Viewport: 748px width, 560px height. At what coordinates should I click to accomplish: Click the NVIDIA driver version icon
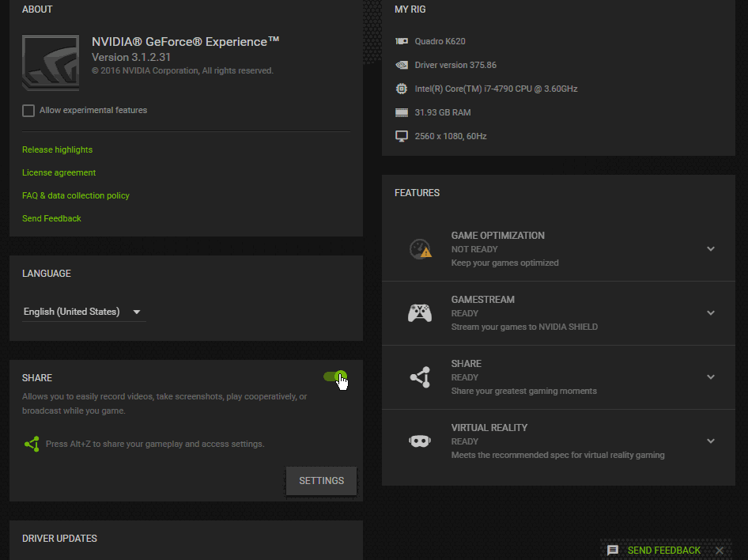coord(402,65)
